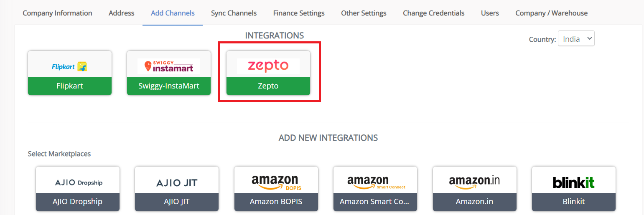Switch to the Other Settings tab
Viewport: 644px width, 215px height.
(x=364, y=13)
